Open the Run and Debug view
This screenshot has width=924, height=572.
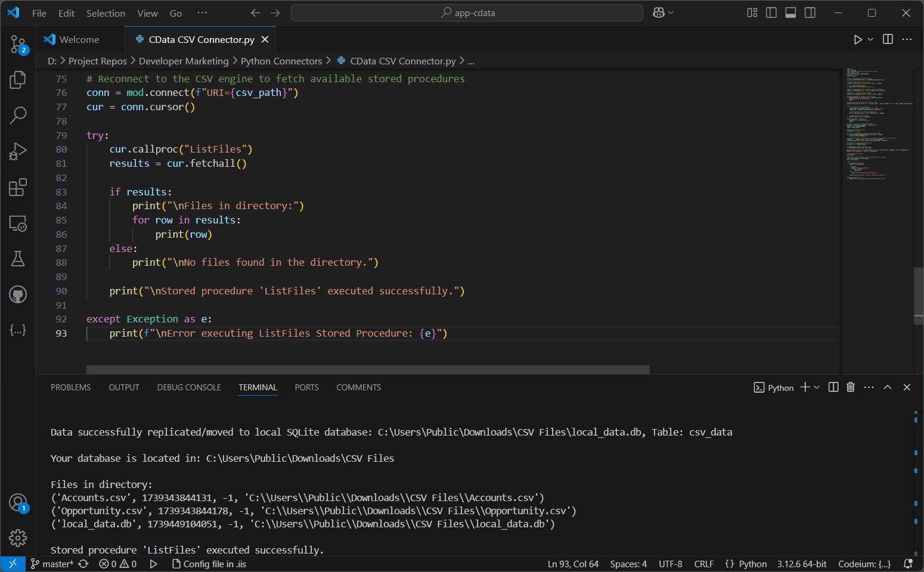(x=18, y=151)
